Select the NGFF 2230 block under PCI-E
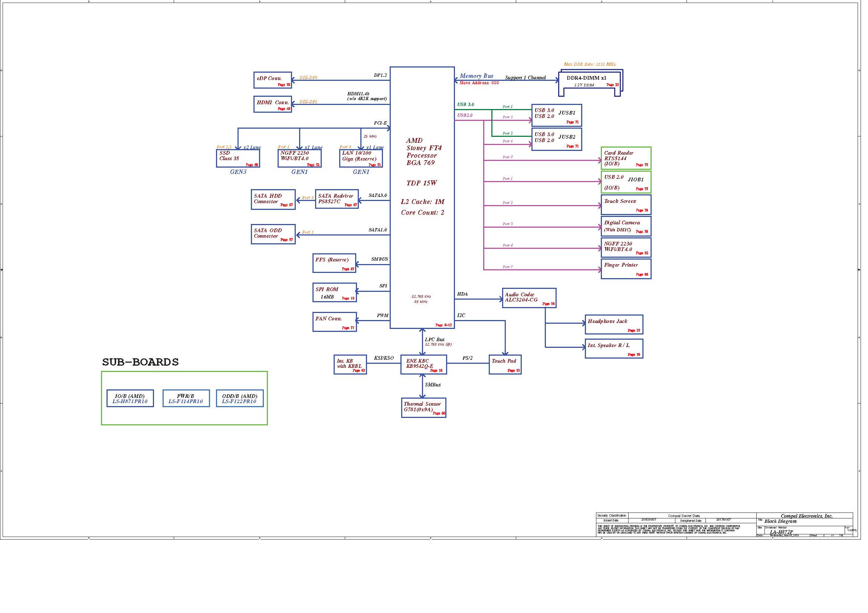 299,159
